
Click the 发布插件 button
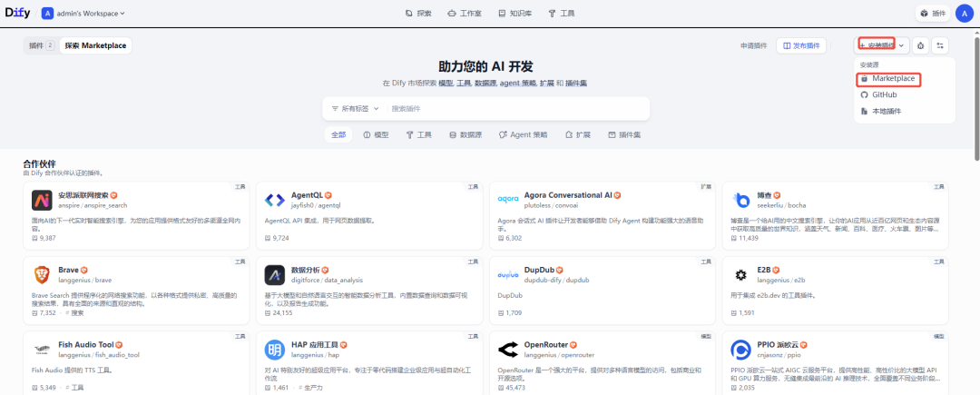[801, 45]
